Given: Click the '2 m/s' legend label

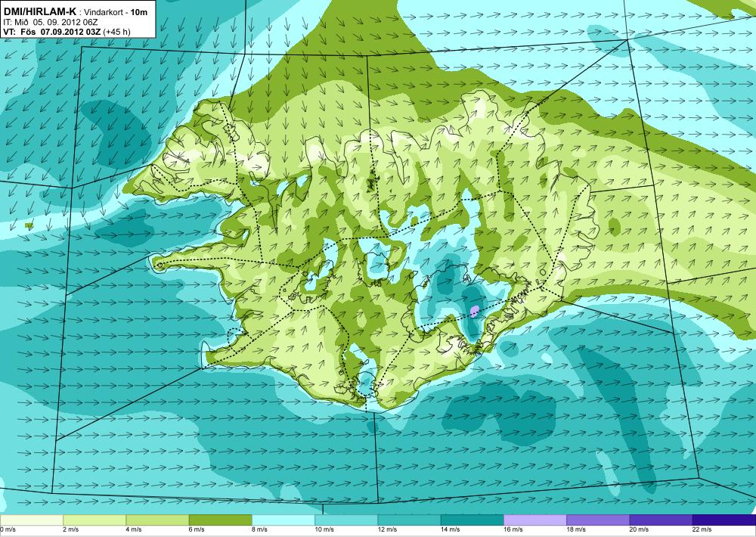Looking at the screenshot, I should tap(71, 529).
